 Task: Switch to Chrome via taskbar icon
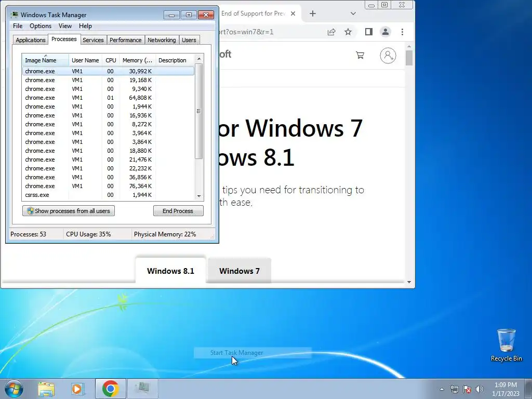[110, 389]
